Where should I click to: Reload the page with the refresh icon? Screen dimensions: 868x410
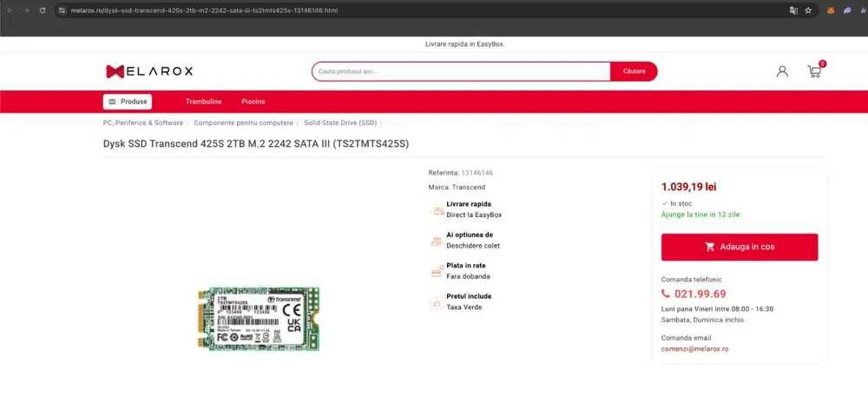(42, 10)
